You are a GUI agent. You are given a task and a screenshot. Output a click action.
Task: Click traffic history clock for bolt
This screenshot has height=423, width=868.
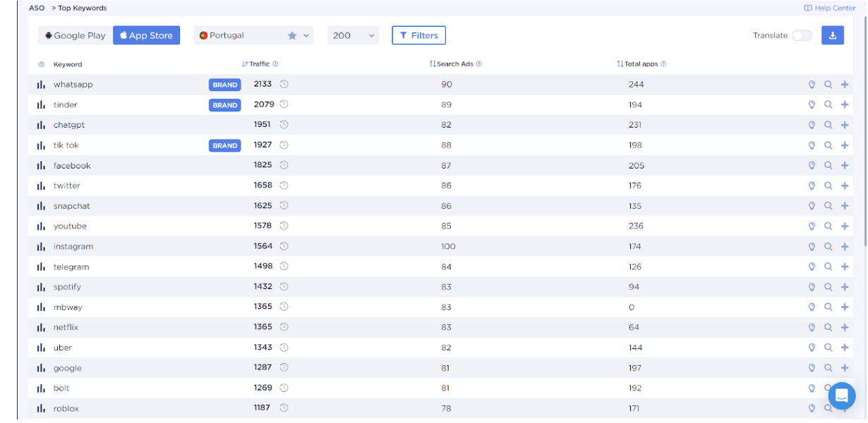[284, 388]
